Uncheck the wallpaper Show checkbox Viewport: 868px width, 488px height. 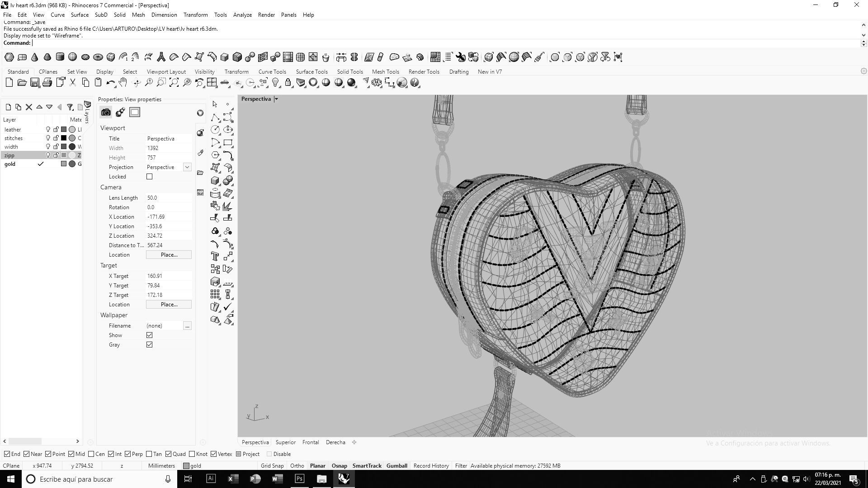(149, 335)
